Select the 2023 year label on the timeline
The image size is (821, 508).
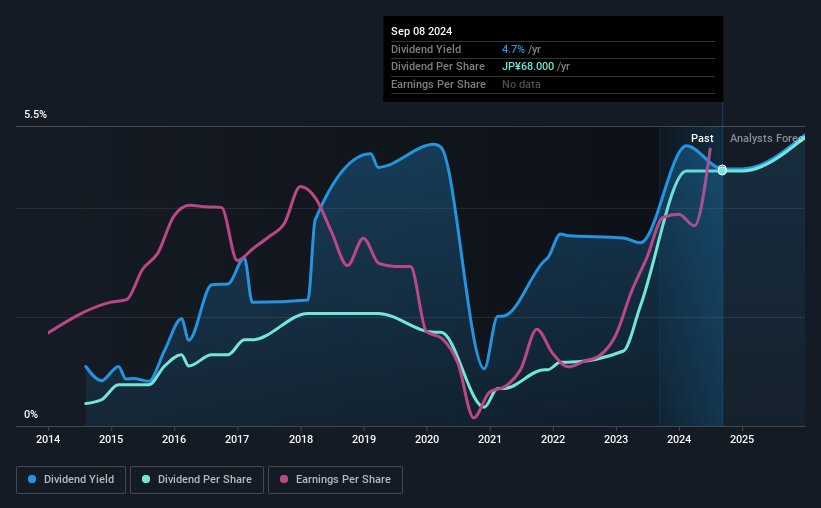point(616,439)
